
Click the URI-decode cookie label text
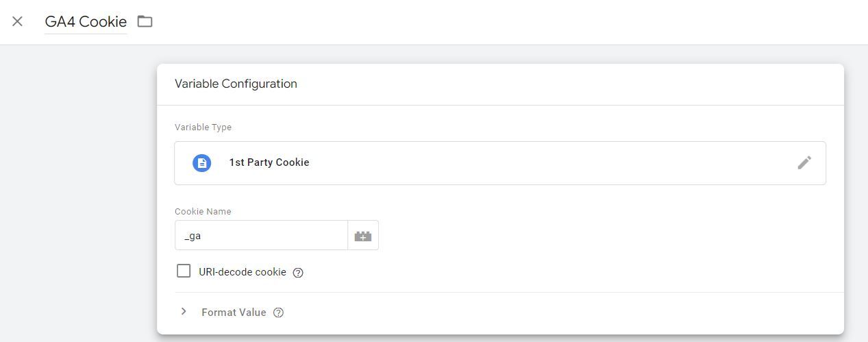243,272
